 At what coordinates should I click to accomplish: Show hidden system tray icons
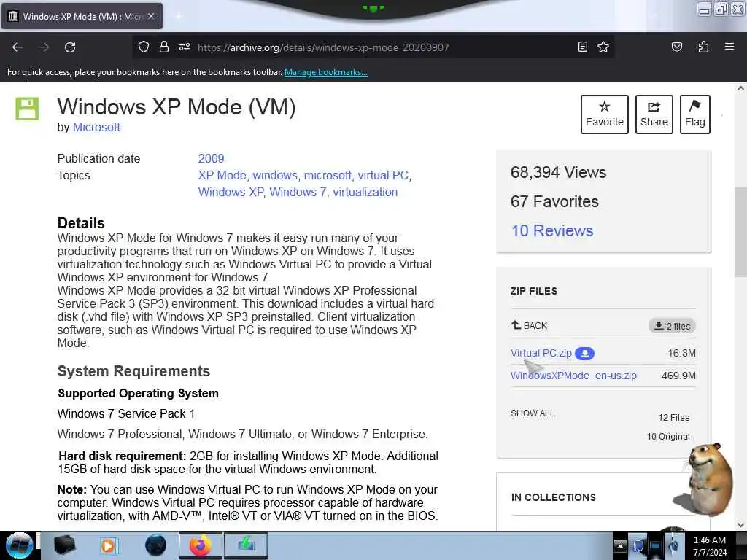point(620,546)
